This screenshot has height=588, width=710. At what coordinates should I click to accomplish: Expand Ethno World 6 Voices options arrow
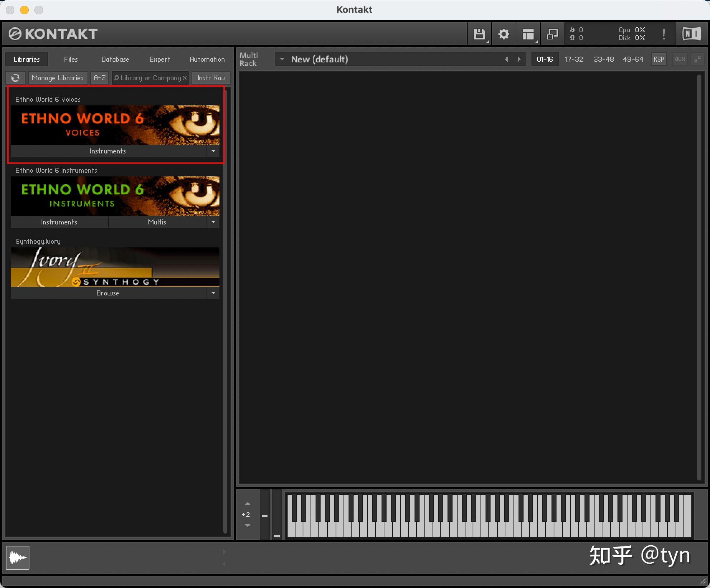(x=213, y=151)
